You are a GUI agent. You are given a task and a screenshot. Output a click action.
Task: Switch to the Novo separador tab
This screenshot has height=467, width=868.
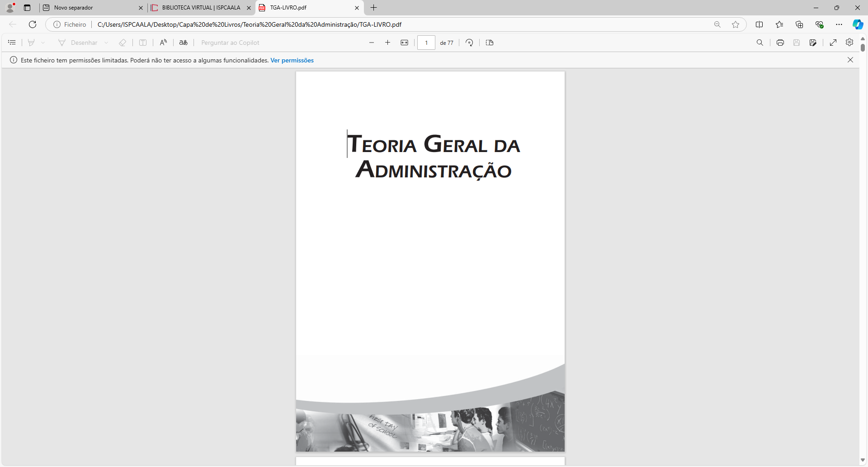[x=90, y=8]
